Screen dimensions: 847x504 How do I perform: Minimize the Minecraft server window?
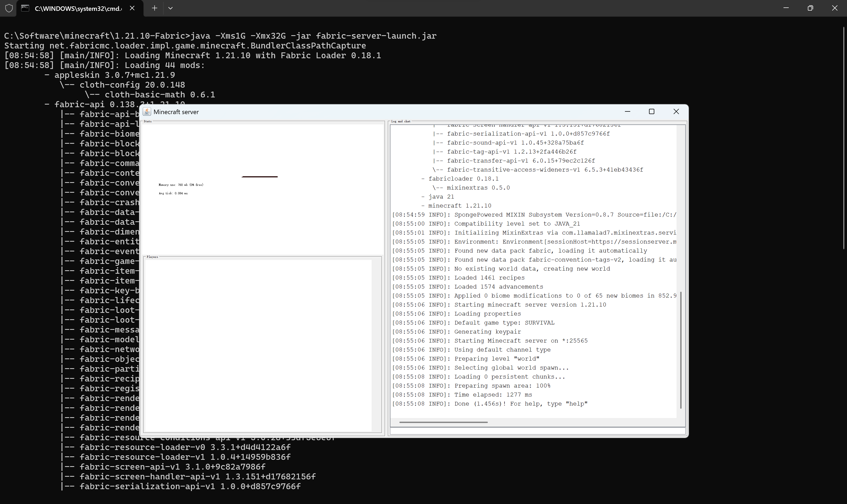(x=628, y=112)
